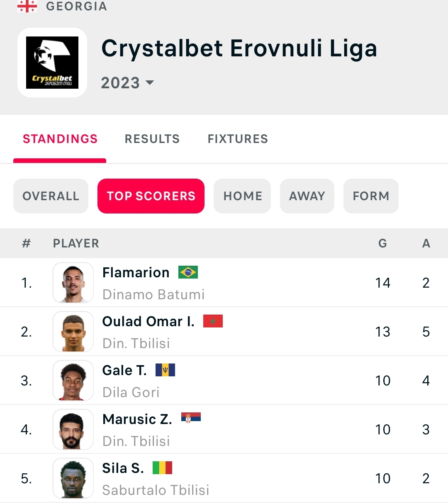The image size is (448, 504).
Task: Click the Georgia flag icon
Action: 27,6
